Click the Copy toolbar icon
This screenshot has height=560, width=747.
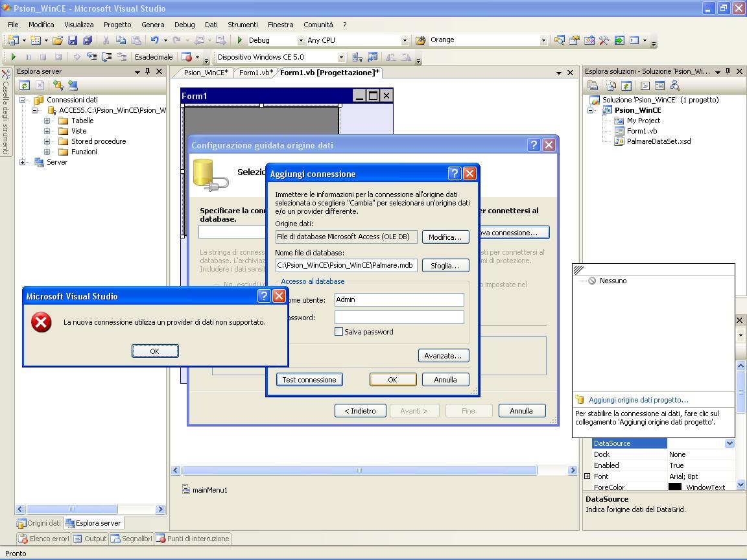click(121, 40)
